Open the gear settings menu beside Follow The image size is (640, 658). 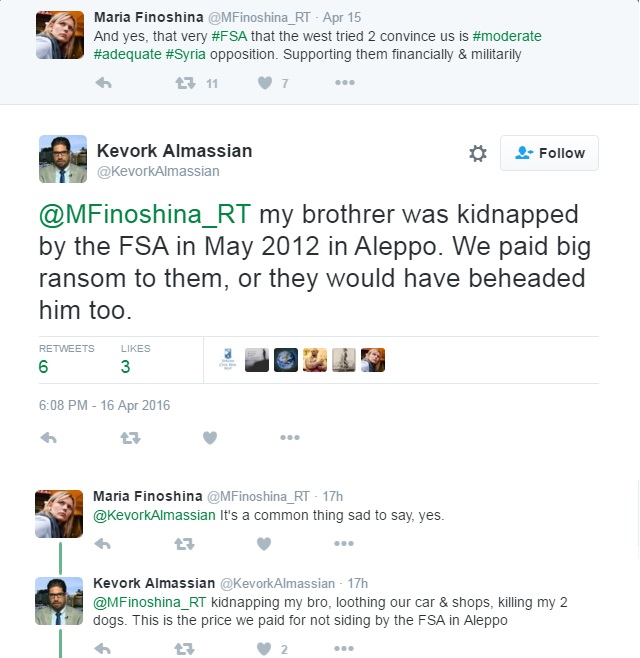click(478, 153)
